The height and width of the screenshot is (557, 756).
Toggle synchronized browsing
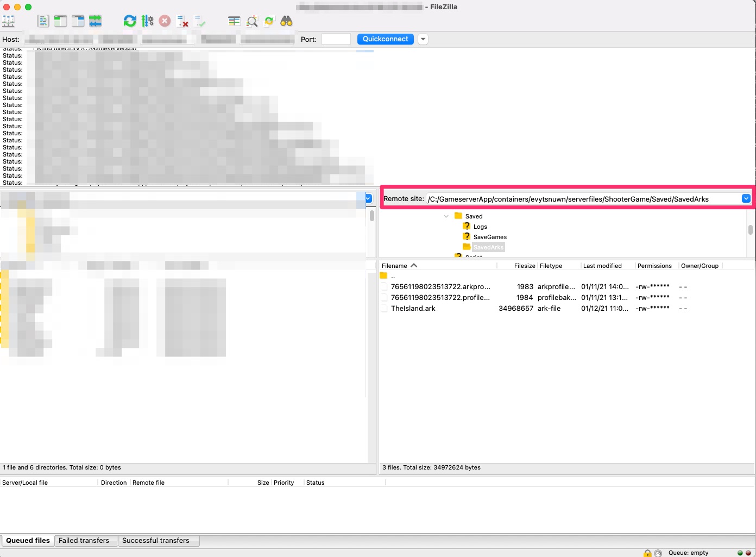[269, 21]
